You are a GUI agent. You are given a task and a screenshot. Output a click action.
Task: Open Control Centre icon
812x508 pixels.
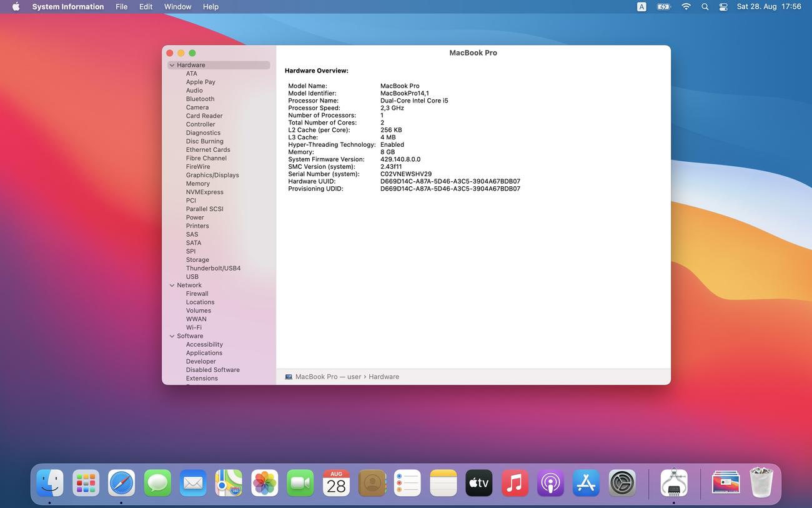723,7
